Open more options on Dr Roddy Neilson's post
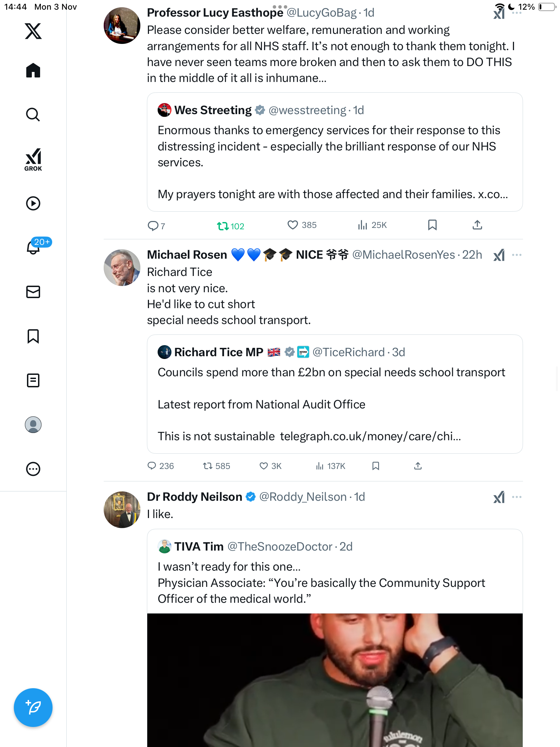Viewport: 560px width, 747px height. tap(517, 497)
